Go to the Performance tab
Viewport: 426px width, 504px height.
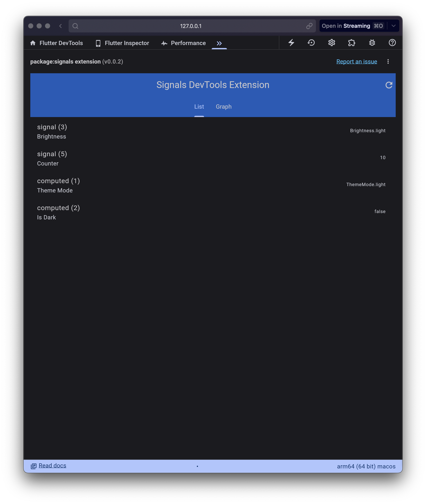coord(183,43)
